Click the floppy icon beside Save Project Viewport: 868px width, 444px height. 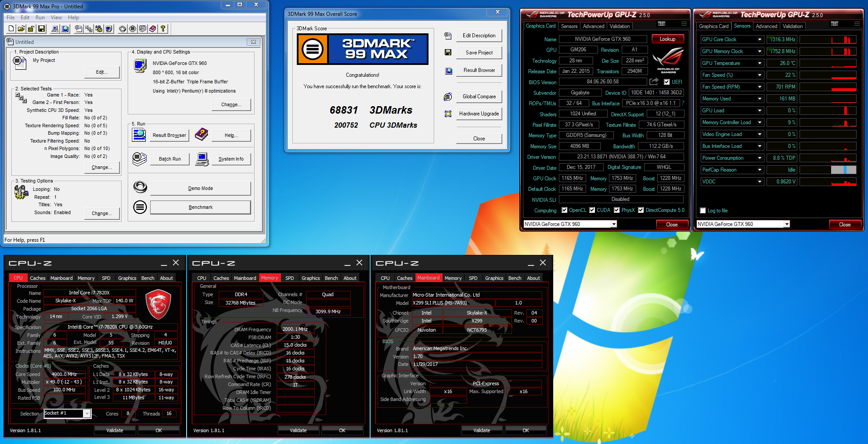pyautogui.click(x=448, y=52)
